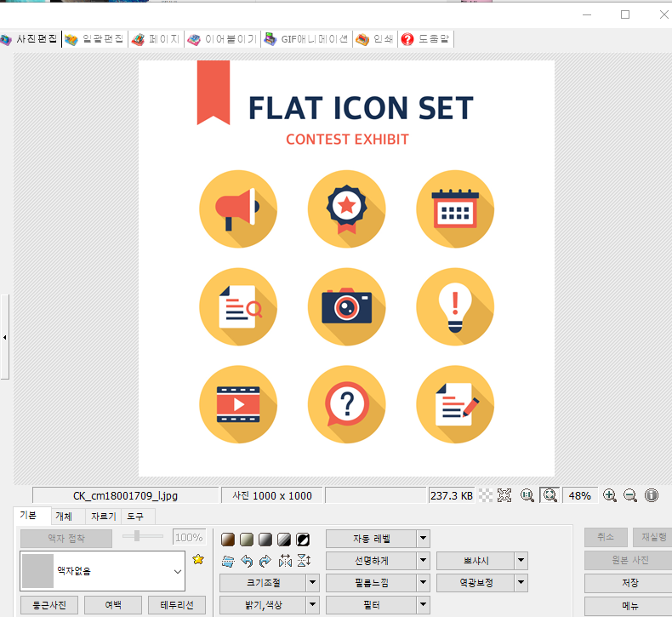Expand the 필름느낌 dropdown arrow
Screen dimensions: 672x617
point(423,583)
